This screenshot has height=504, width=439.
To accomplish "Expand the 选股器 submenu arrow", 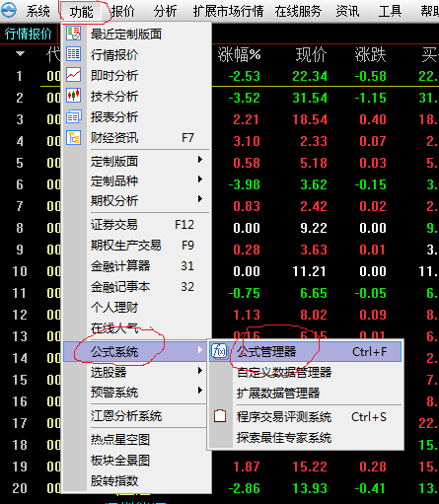I will pos(200,371).
